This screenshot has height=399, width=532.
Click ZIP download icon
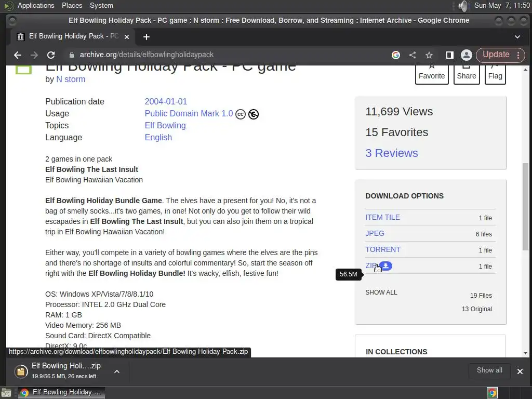pyautogui.click(x=386, y=265)
